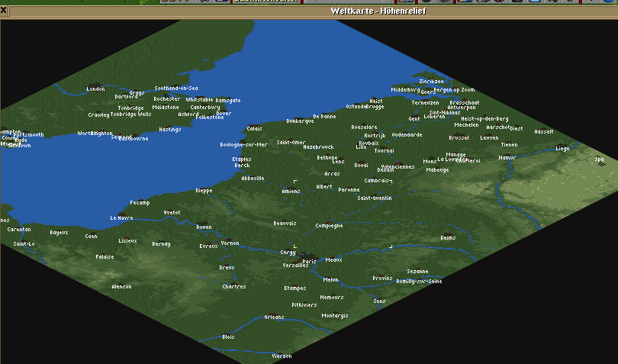Select the Rouen label

point(204,227)
